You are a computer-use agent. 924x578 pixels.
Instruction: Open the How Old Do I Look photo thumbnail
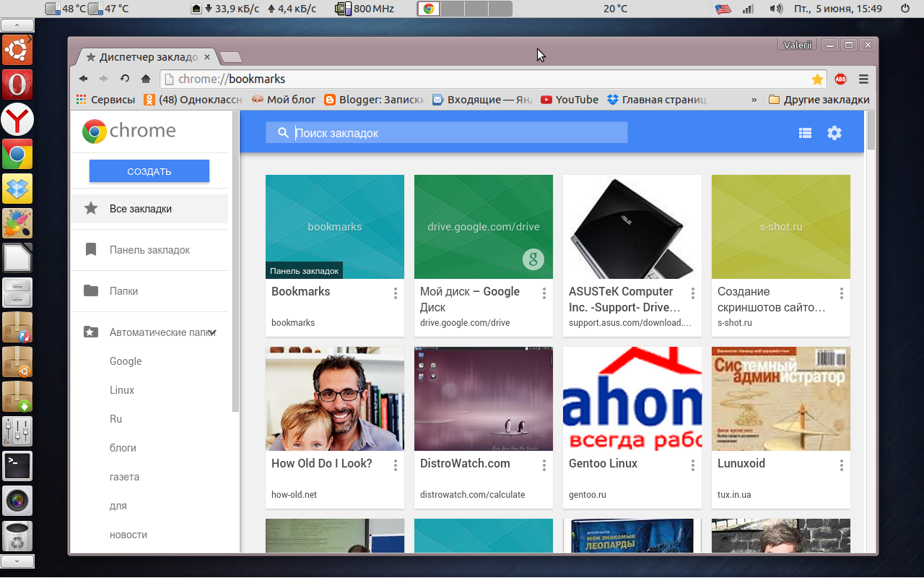pos(335,399)
